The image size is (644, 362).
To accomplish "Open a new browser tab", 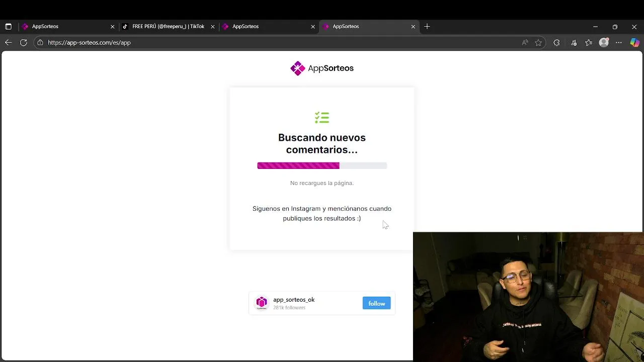I will (x=427, y=27).
